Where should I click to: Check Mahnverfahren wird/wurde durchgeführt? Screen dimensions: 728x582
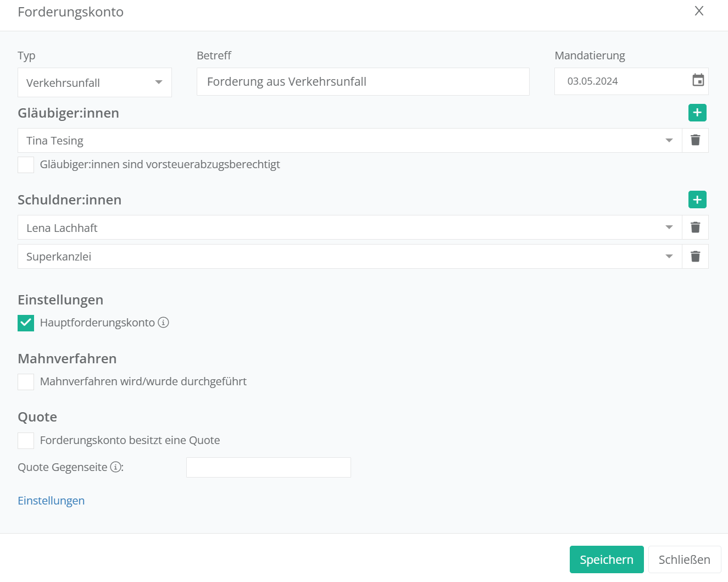coord(26,382)
